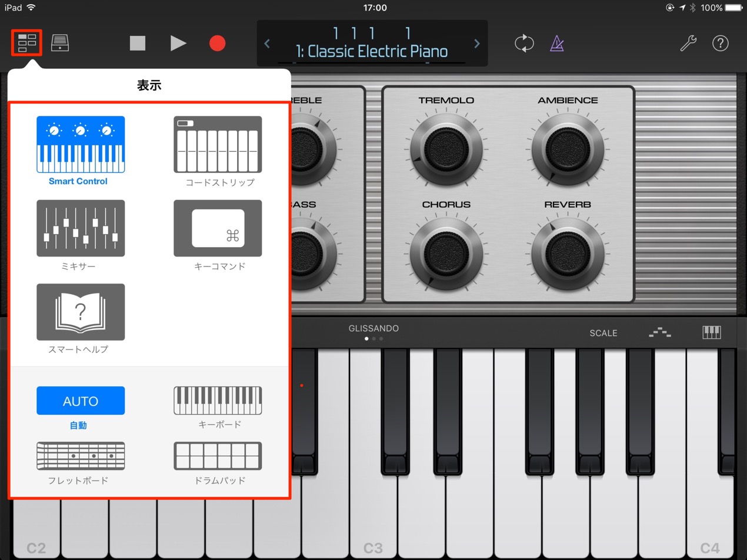
Task: Tap the Wi-Fi icon in status bar
Action: tap(31, 8)
